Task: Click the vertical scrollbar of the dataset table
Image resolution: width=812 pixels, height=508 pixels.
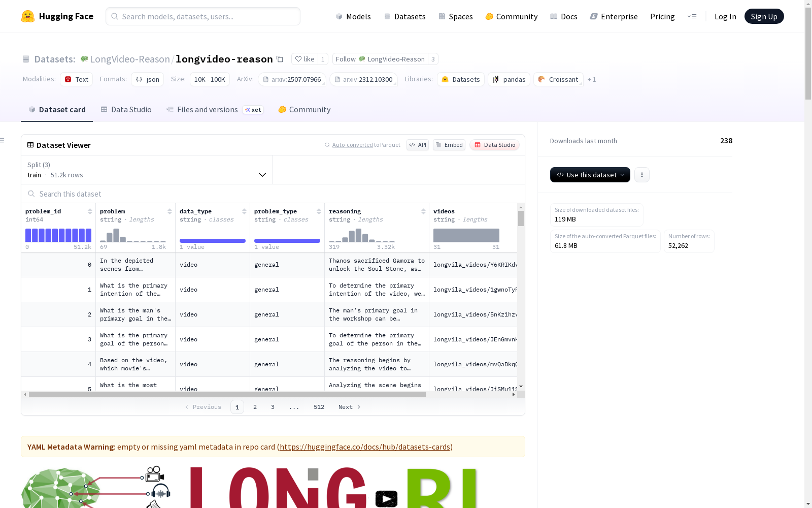Action: 521,218
